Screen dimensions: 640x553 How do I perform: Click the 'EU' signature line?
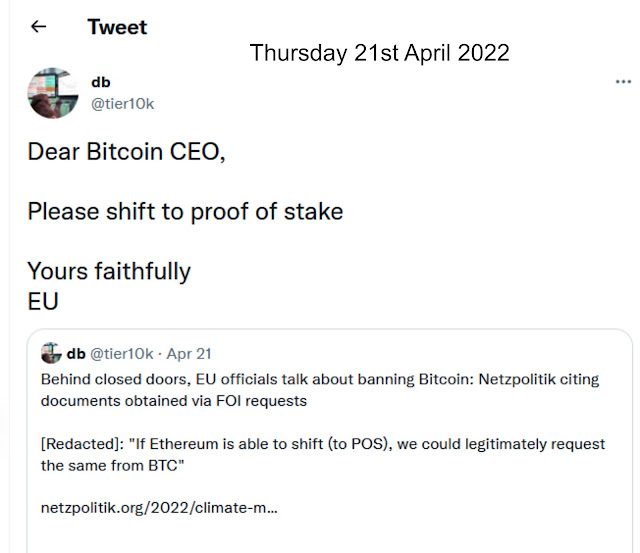click(x=43, y=301)
